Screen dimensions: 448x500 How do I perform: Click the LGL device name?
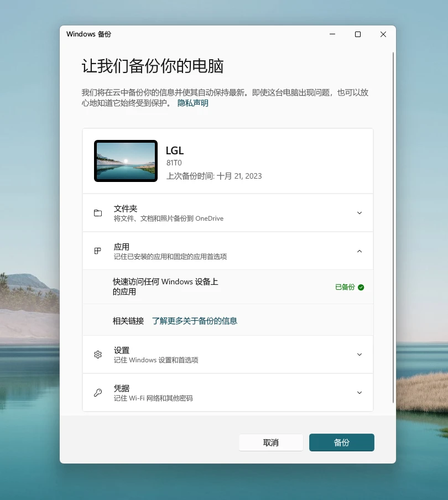(x=175, y=150)
